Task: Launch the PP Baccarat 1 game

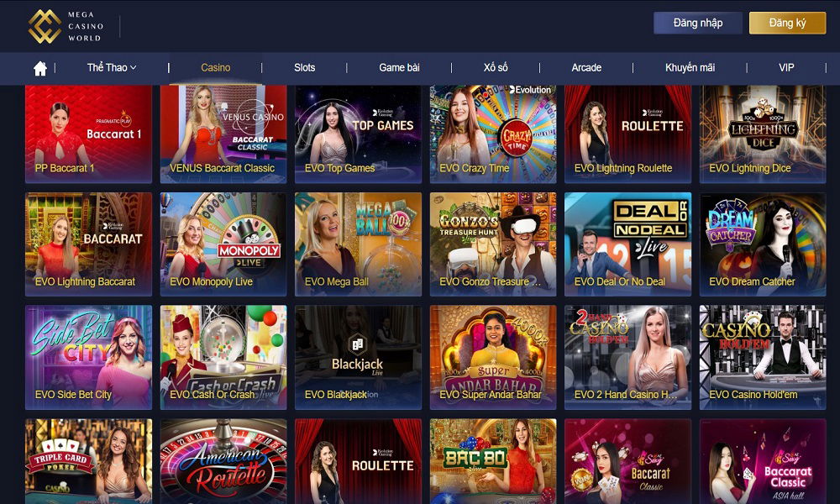Action: (88, 134)
